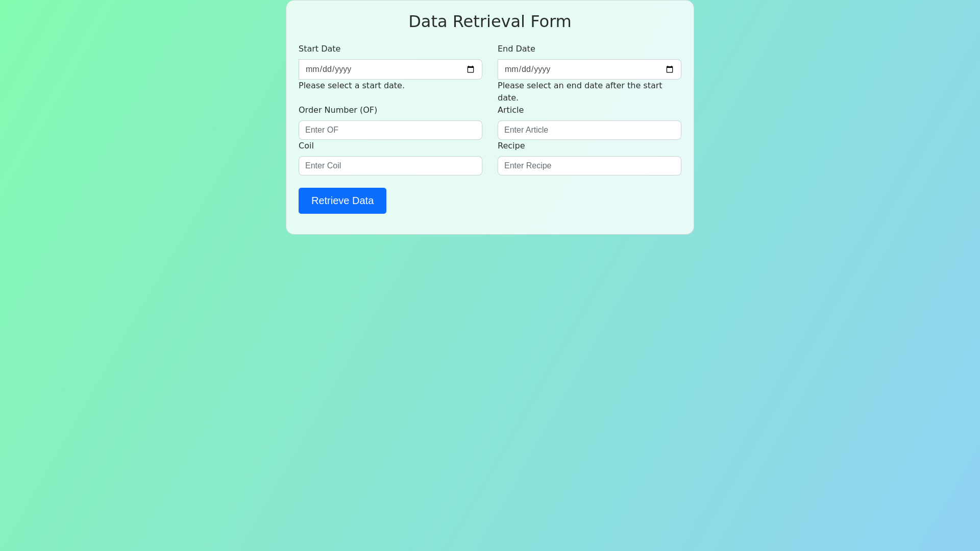The width and height of the screenshot is (980, 551).
Task: Click the Article label
Action: pos(510,110)
